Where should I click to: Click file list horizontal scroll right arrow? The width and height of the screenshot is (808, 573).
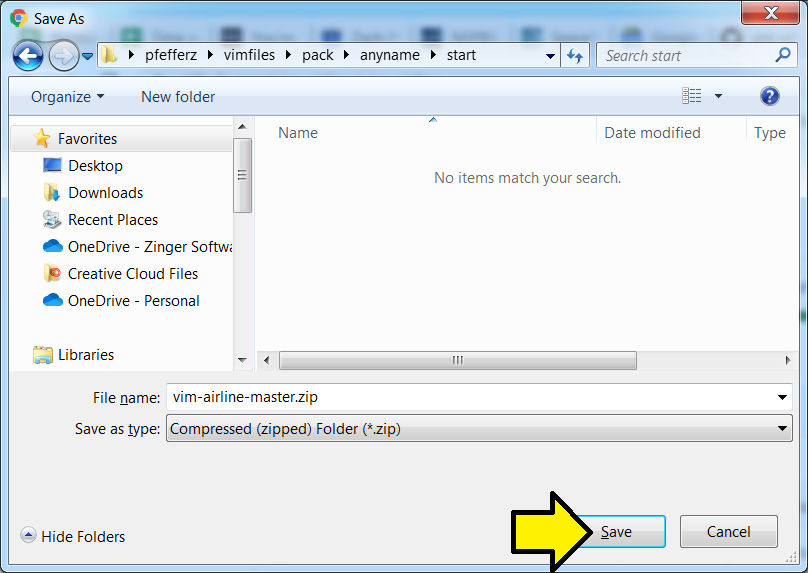(x=788, y=360)
